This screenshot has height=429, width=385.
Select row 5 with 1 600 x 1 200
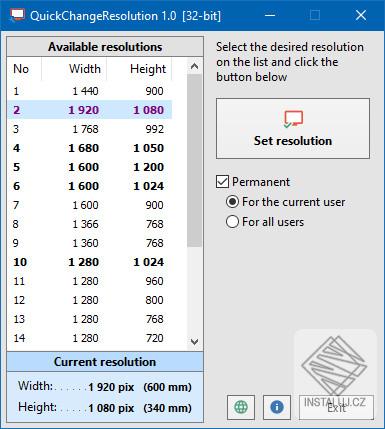pyautogui.click(x=89, y=167)
